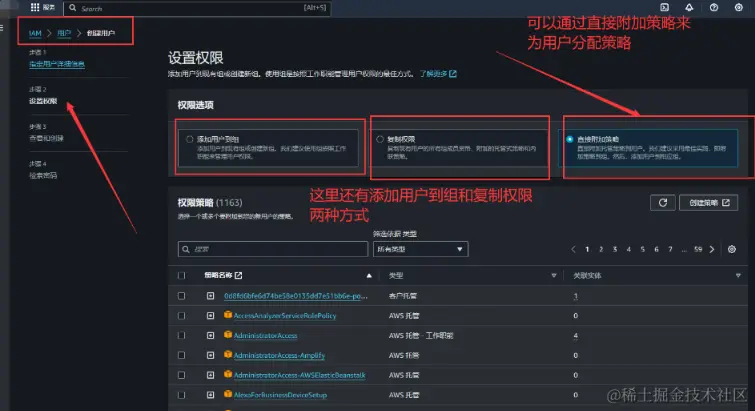Go to Users in the breadcrumb

click(64, 33)
